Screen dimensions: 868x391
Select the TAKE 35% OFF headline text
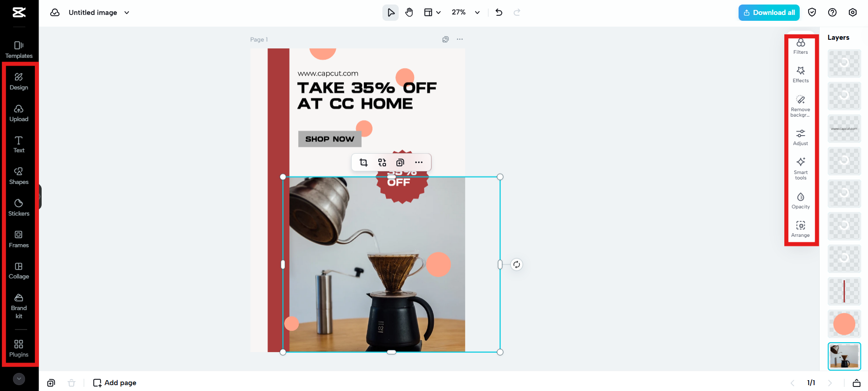[367, 95]
